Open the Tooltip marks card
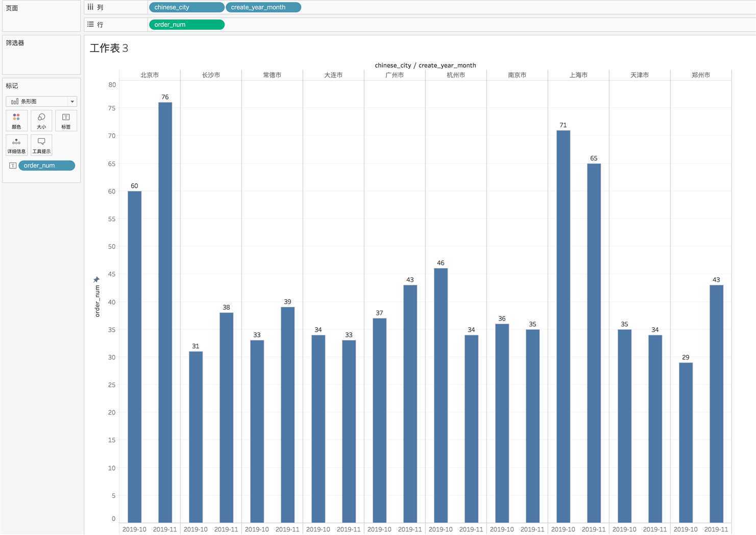The image size is (756, 535). click(x=41, y=145)
